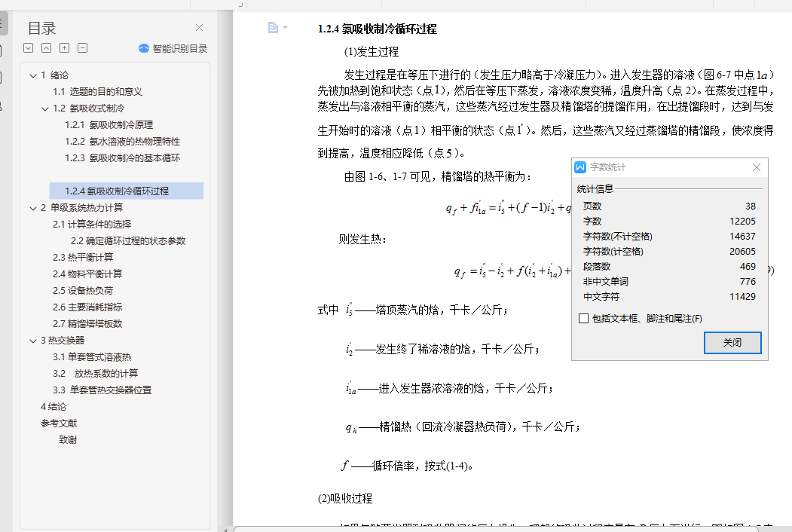Click the 字符数(计空格) value 20605
792x532 pixels.
pyautogui.click(x=742, y=252)
